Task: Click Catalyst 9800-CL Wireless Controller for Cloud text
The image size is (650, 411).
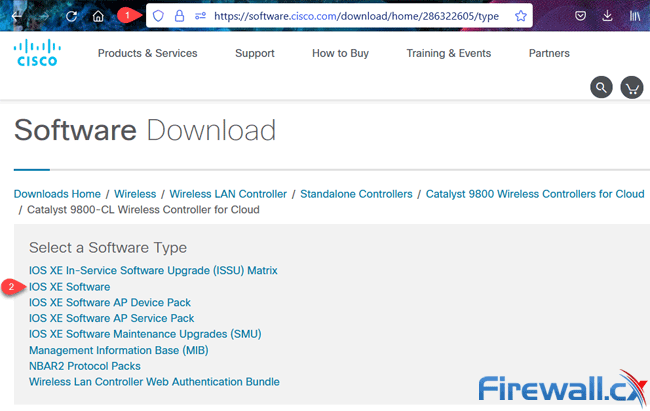Action: click(x=143, y=209)
